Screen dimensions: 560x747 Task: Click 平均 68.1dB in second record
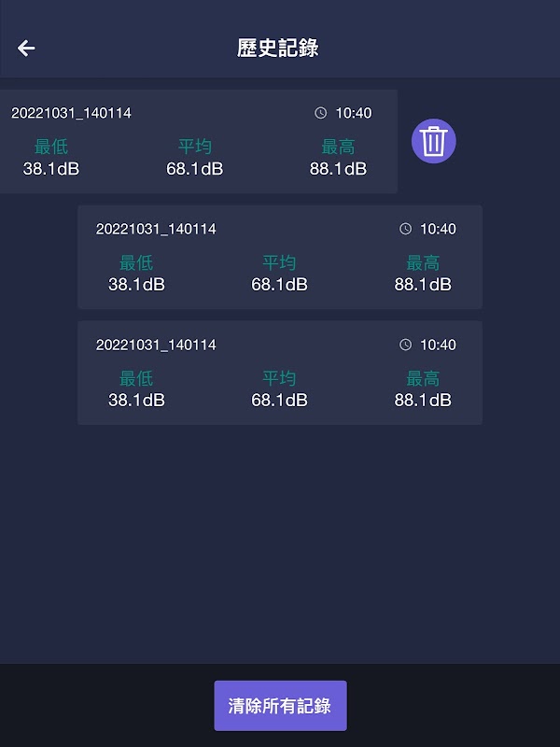pos(280,274)
